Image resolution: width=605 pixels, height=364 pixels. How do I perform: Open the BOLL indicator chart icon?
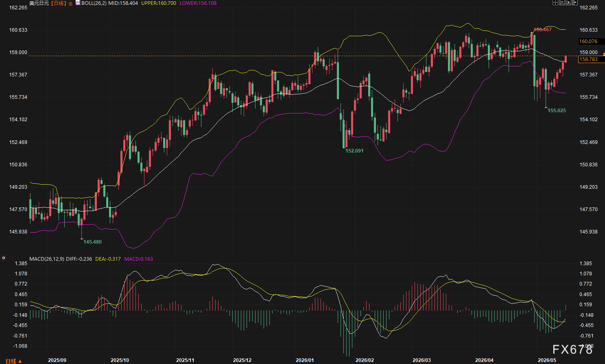pos(78,3)
